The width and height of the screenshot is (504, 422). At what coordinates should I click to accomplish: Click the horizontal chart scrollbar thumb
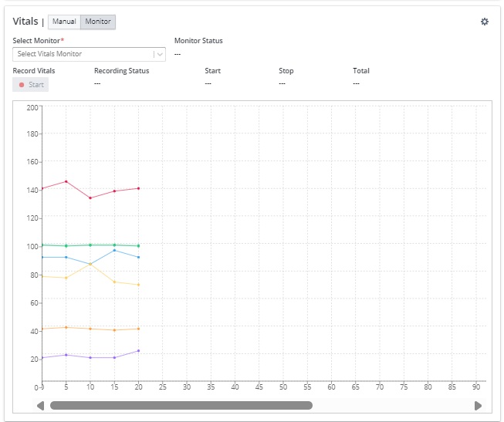coord(181,405)
